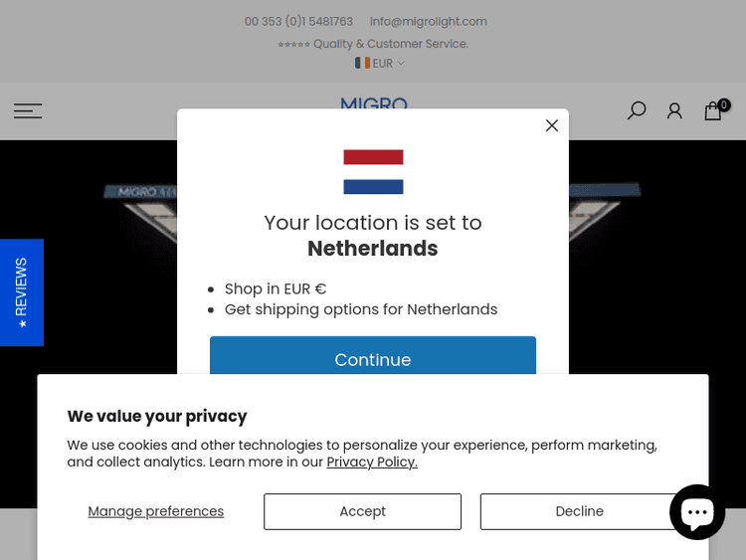The width and height of the screenshot is (746, 560).
Task: Click the Netherlands flag in popup
Action: pos(373,171)
